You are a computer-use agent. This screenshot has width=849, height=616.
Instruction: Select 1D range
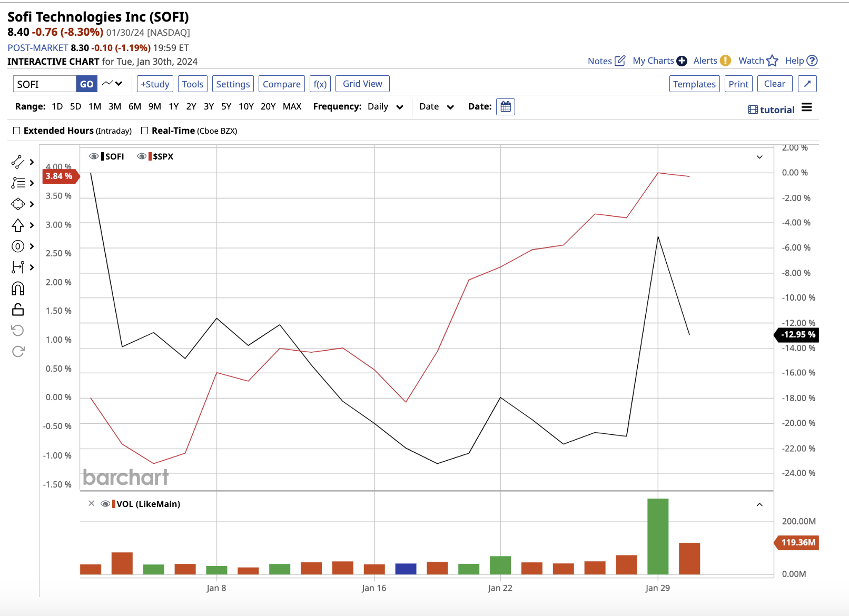click(x=57, y=106)
